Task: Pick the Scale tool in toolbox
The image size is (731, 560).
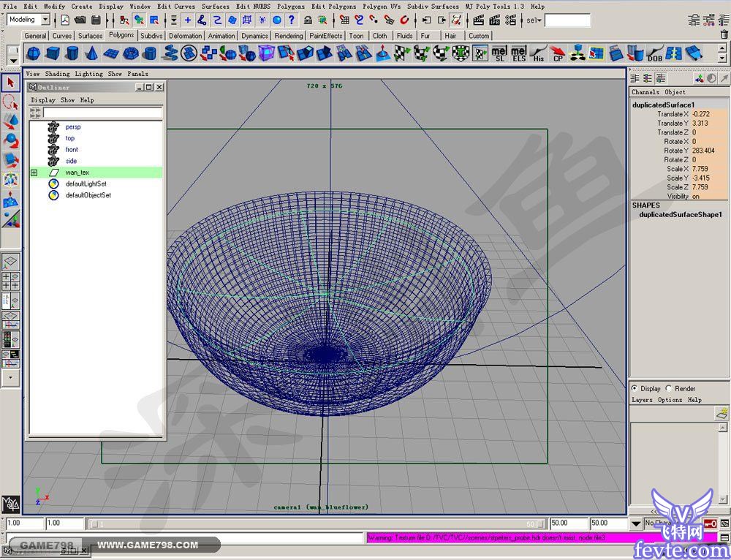Action: point(10,159)
